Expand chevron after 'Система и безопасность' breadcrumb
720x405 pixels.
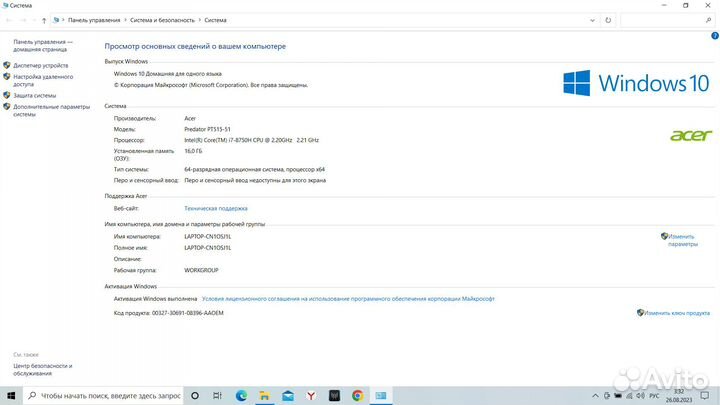tap(200, 20)
